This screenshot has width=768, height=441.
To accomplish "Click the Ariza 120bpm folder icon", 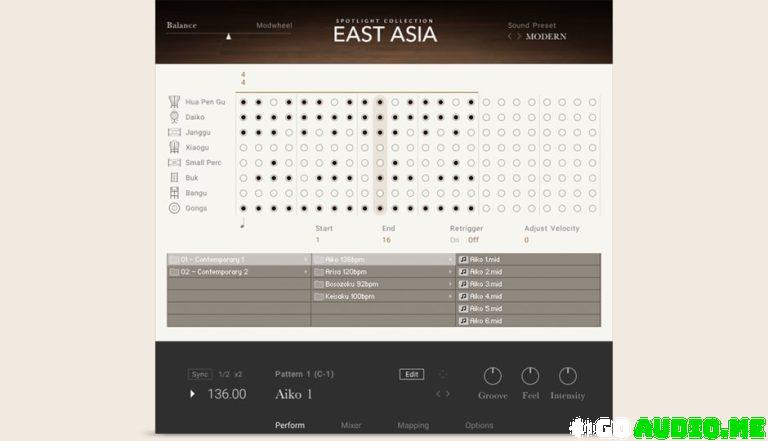I will pos(319,272).
